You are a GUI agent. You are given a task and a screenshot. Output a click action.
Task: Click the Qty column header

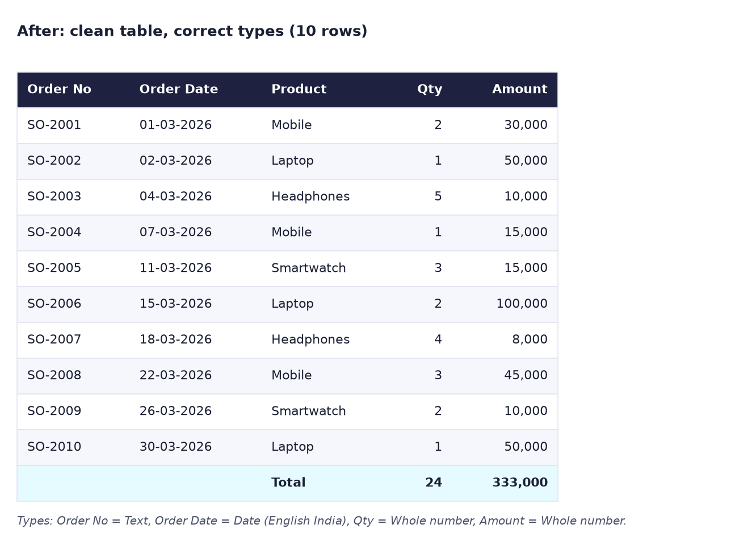click(430, 90)
